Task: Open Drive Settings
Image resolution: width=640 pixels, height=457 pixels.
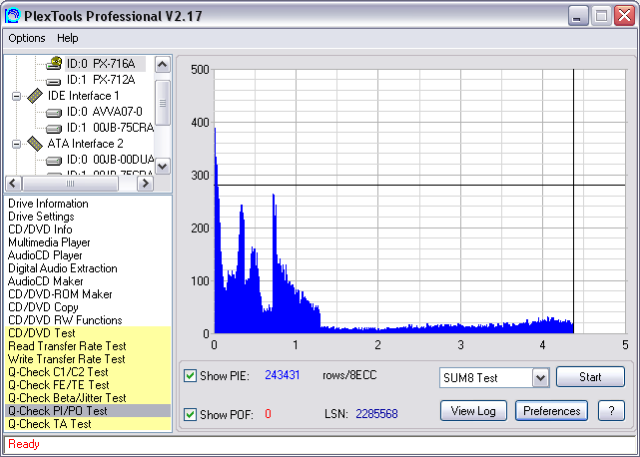Action: point(41,217)
